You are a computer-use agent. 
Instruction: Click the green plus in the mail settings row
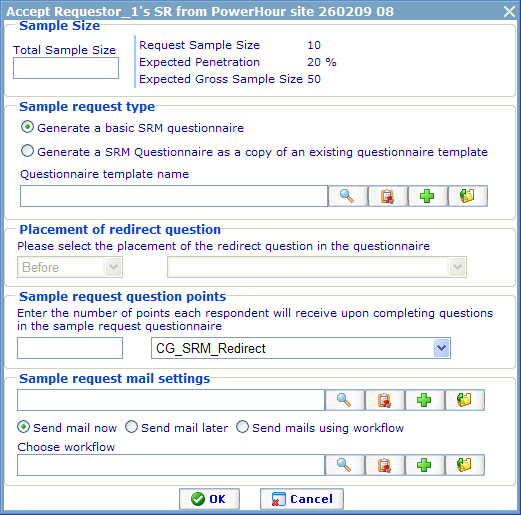coord(425,400)
